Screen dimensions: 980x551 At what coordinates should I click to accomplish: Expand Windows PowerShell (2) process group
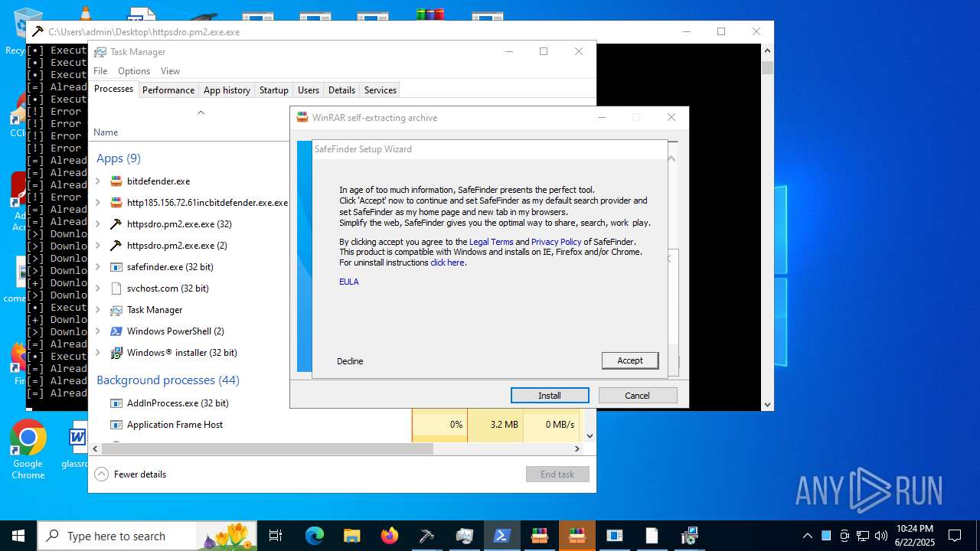[97, 331]
